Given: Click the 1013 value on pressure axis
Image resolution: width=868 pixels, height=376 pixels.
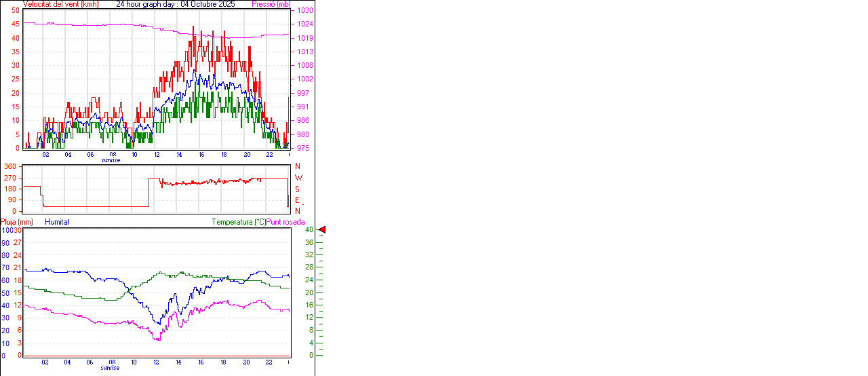Looking at the screenshot, I should click(304, 52).
